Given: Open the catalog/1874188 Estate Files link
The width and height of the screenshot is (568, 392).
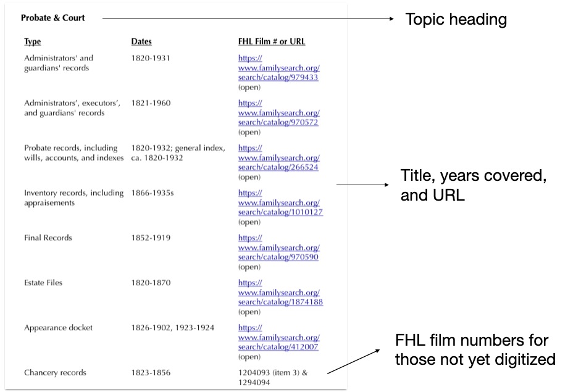Looking at the screenshot, I should (280, 293).
